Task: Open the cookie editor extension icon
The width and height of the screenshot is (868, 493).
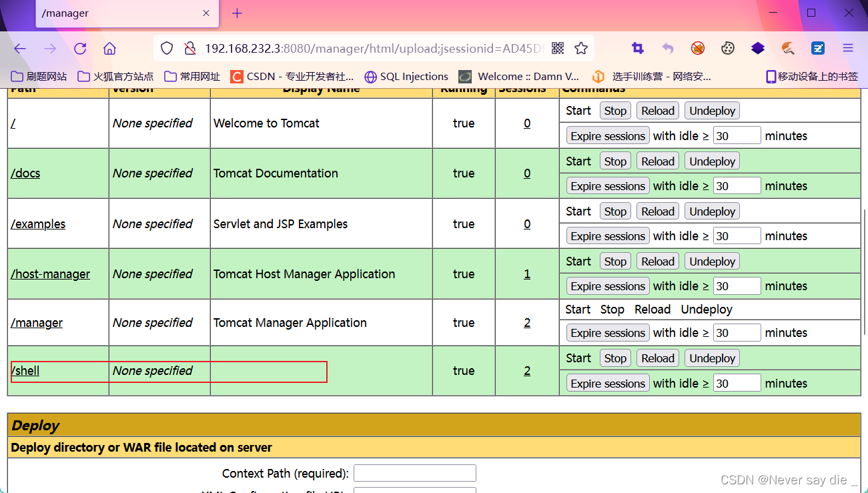Action: tap(728, 48)
